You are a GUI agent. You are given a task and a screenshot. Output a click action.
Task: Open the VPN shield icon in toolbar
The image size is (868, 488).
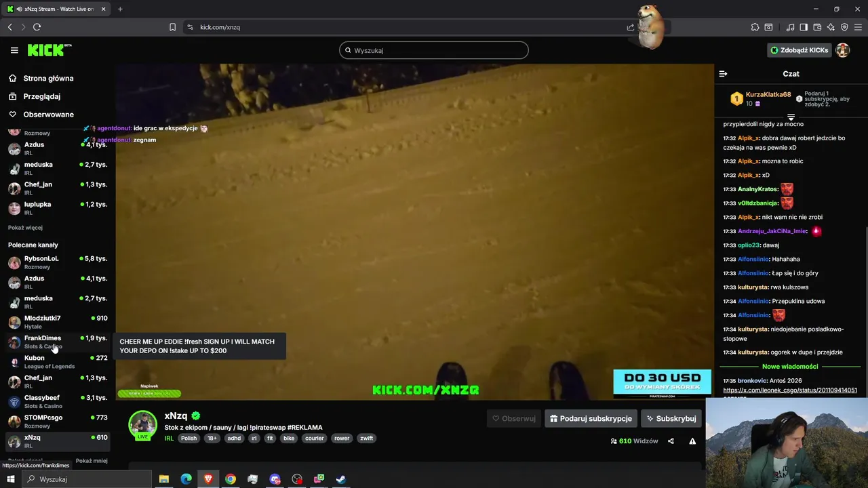click(844, 27)
